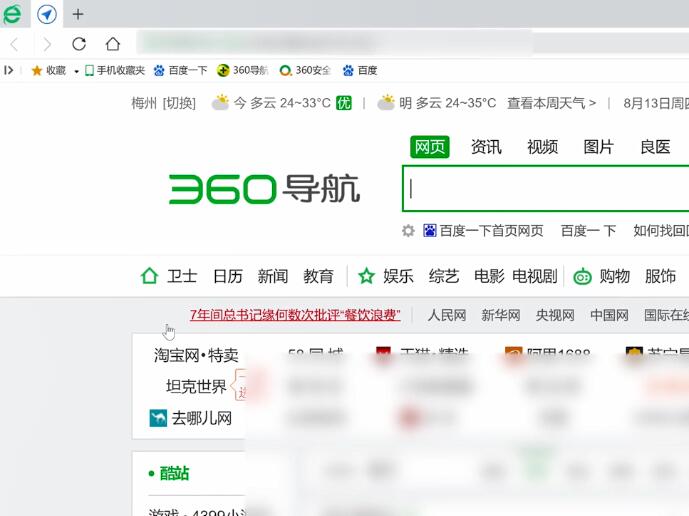Open the 收藏 dropdown arrow
Screen dimensions: 689x516
tap(76, 71)
